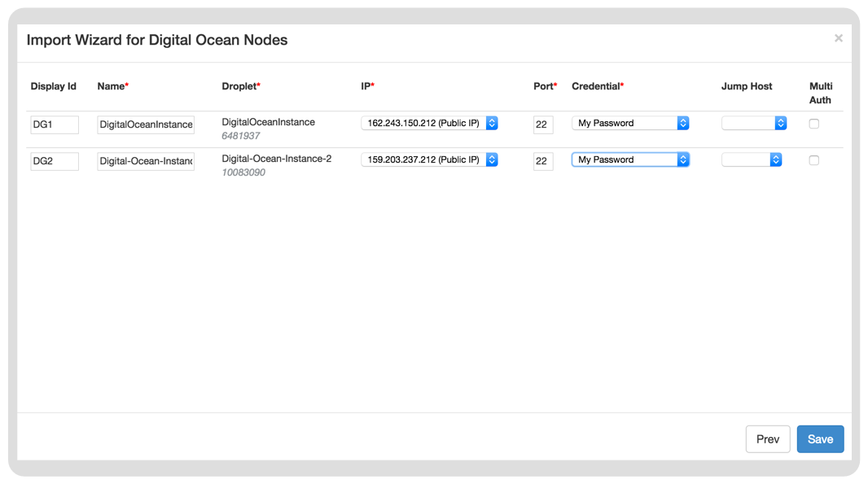Edit the Digital-Ocean-Instance-2 name field
Screen dimensions: 868x484
146,161
